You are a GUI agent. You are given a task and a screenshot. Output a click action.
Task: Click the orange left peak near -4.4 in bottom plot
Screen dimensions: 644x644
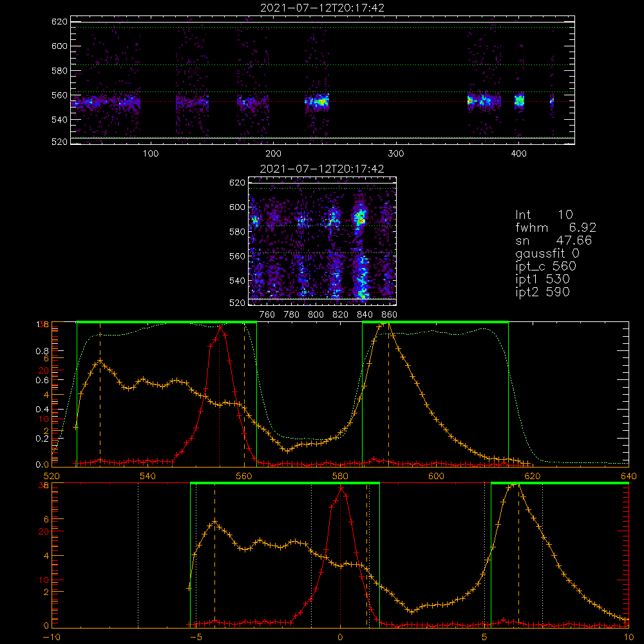tap(214, 522)
